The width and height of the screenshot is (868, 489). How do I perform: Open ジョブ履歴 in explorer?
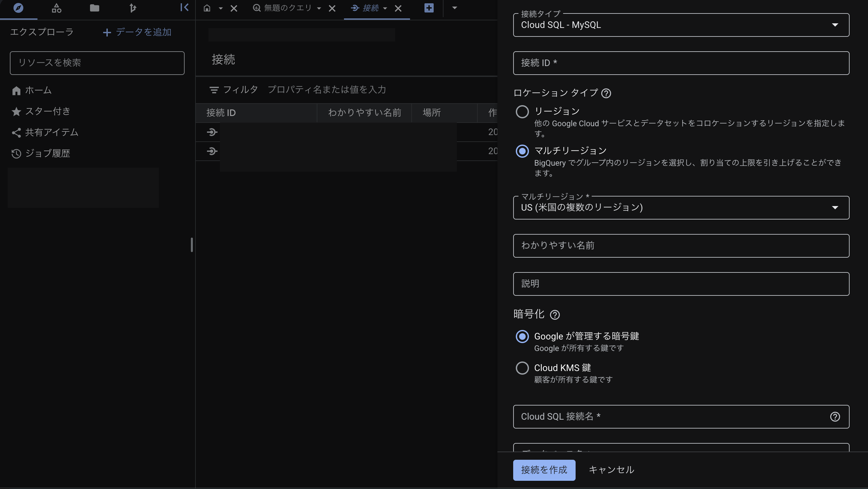pos(41,154)
